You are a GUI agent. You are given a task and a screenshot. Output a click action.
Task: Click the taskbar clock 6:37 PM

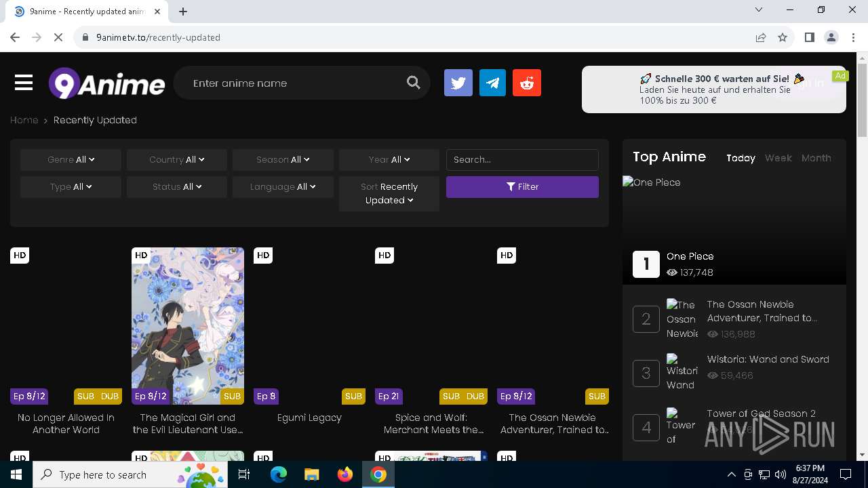tap(810, 474)
